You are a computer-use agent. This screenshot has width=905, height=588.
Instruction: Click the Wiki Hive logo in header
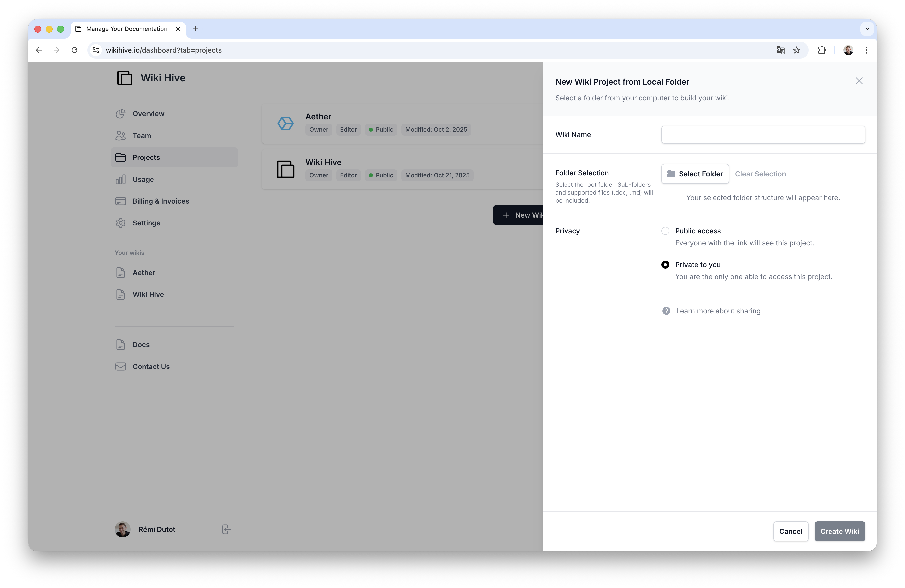pos(124,78)
